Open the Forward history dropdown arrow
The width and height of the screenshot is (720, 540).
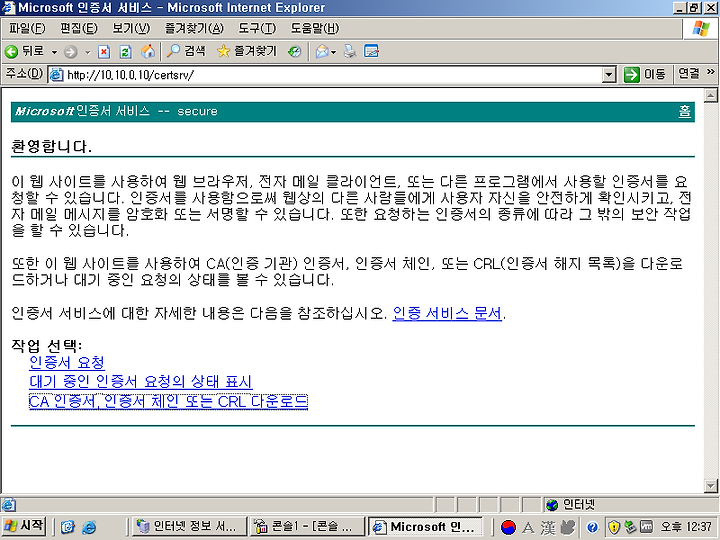tap(87, 52)
